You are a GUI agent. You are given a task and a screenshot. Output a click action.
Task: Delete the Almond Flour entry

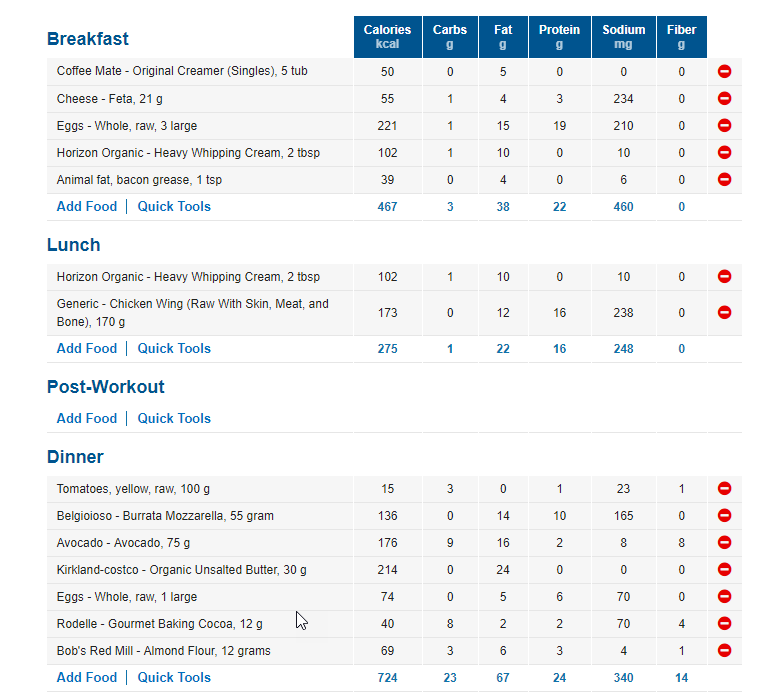pos(725,651)
